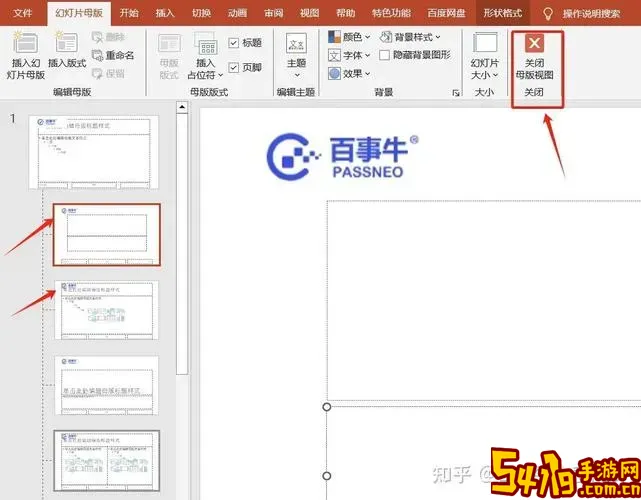
Task: Click the 百事牛 PASSNEO logo on slide
Action: point(343,157)
